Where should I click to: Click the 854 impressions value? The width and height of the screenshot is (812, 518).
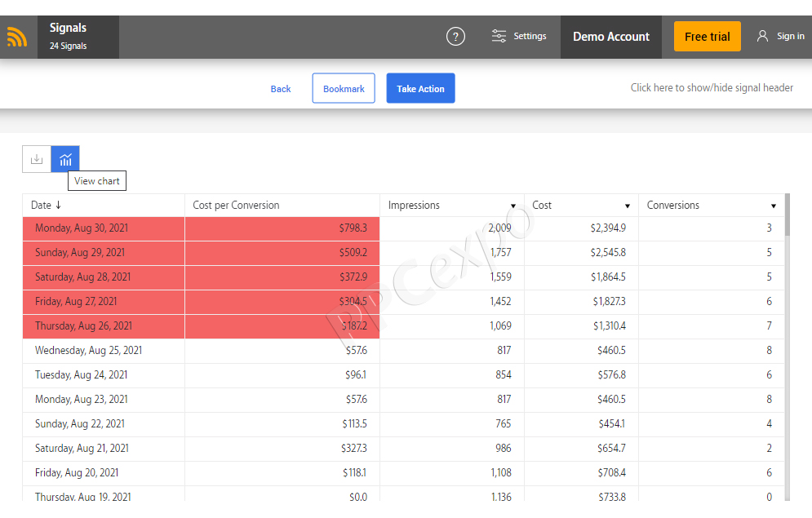tap(504, 374)
